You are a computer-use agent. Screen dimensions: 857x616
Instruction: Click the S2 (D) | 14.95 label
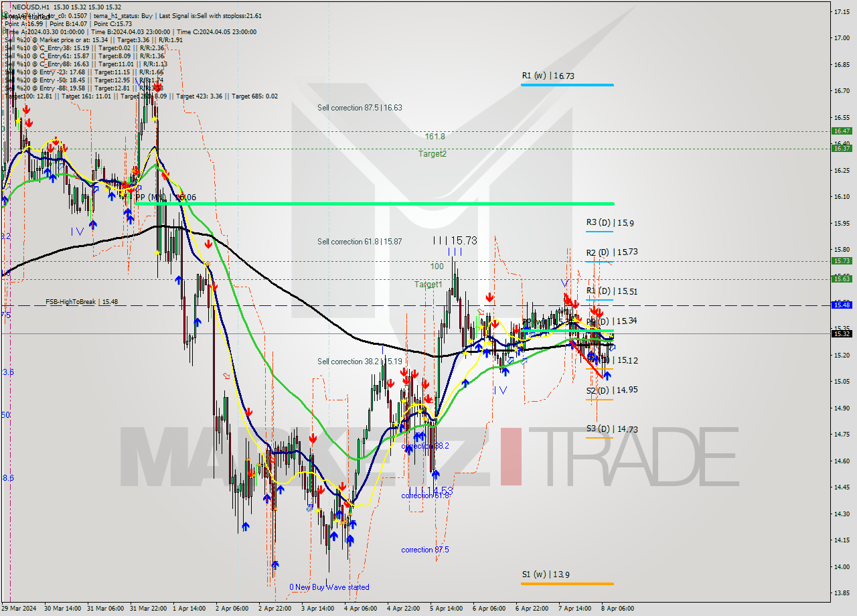611,390
